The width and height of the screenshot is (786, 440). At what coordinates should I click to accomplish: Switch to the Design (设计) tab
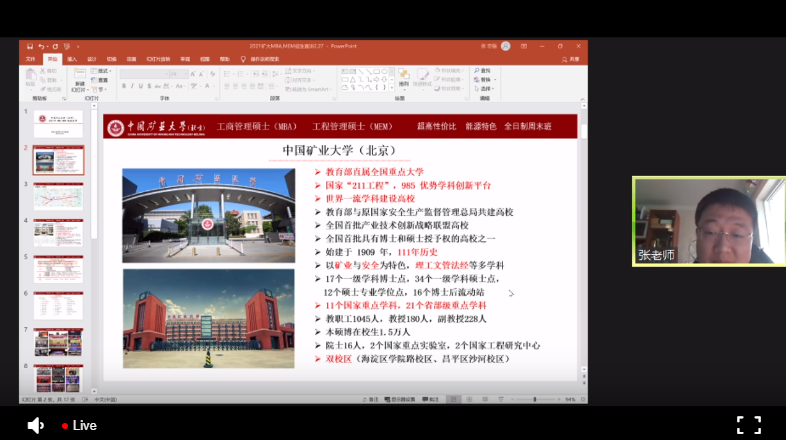(x=92, y=59)
